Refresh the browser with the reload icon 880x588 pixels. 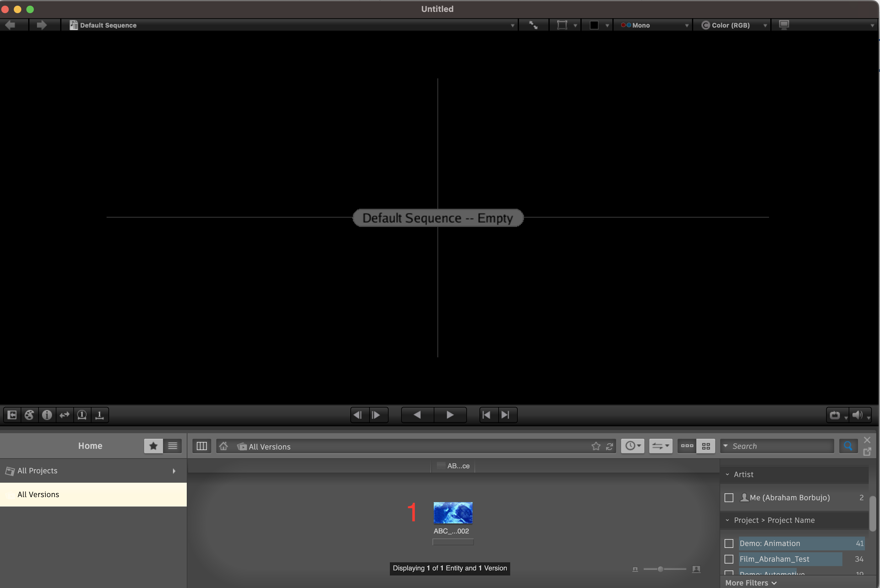coord(609,446)
